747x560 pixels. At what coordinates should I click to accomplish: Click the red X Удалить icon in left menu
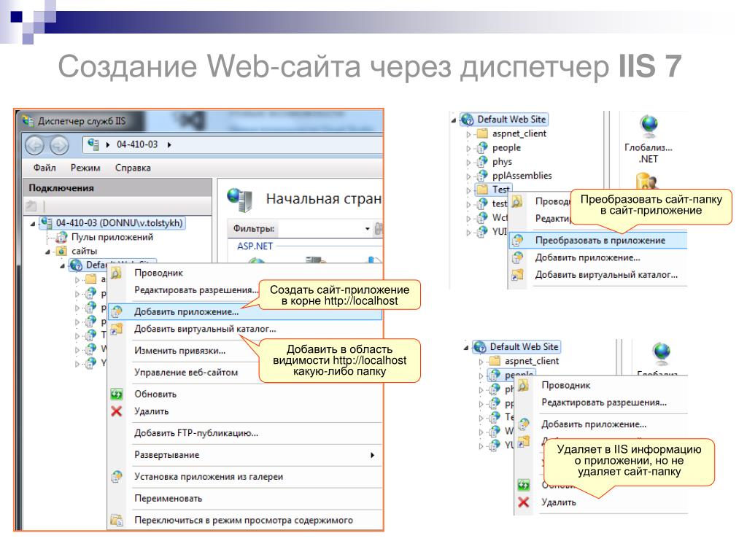pyautogui.click(x=116, y=411)
